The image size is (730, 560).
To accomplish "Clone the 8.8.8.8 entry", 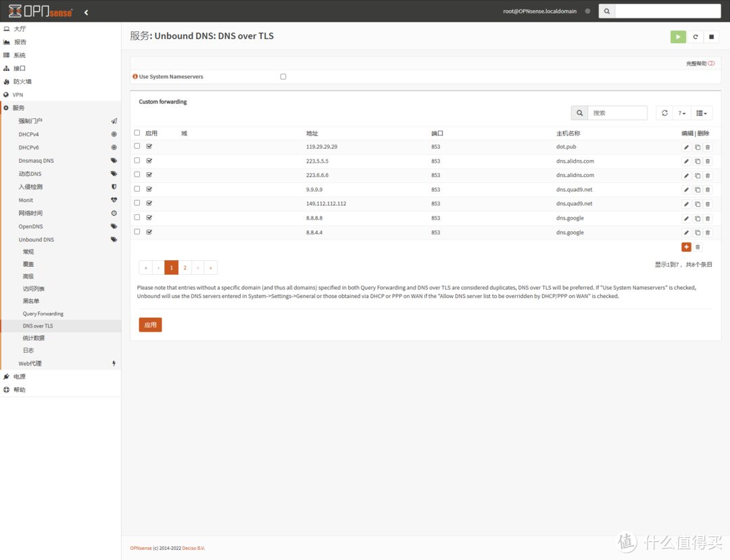I will pos(698,219).
